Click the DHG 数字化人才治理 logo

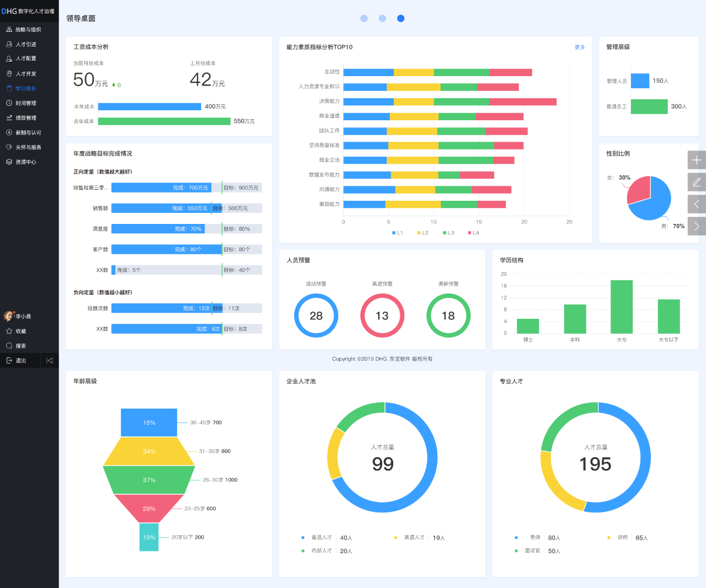28,11
